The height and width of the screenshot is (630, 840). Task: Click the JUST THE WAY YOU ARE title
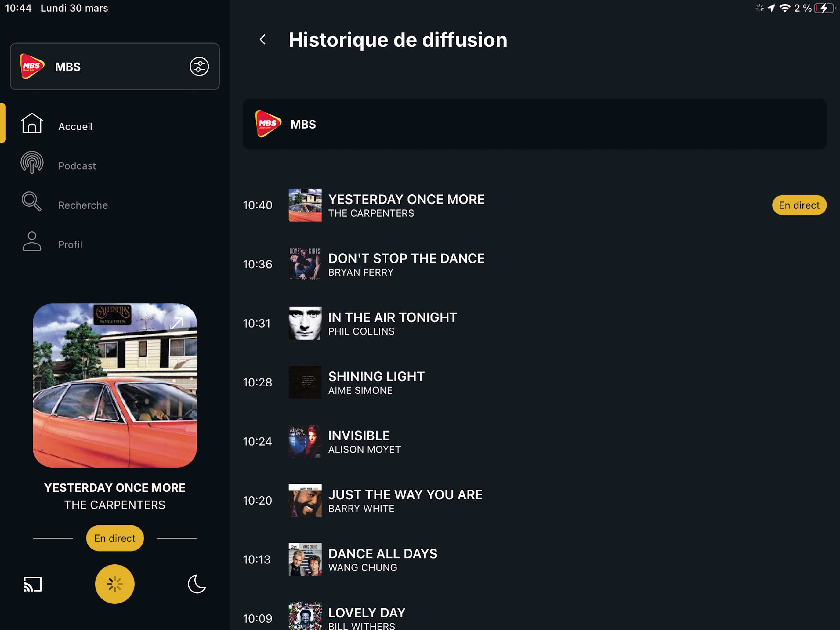[405, 494]
